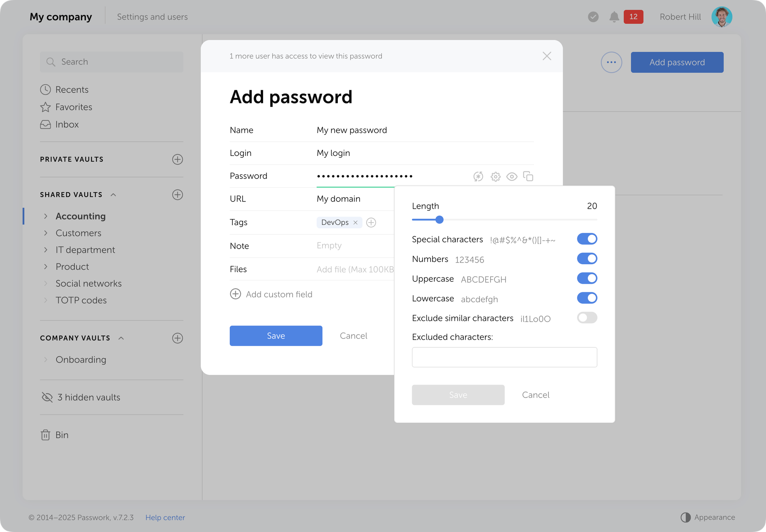Open the Help center link
This screenshot has height=532, width=766.
click(165, 517)
